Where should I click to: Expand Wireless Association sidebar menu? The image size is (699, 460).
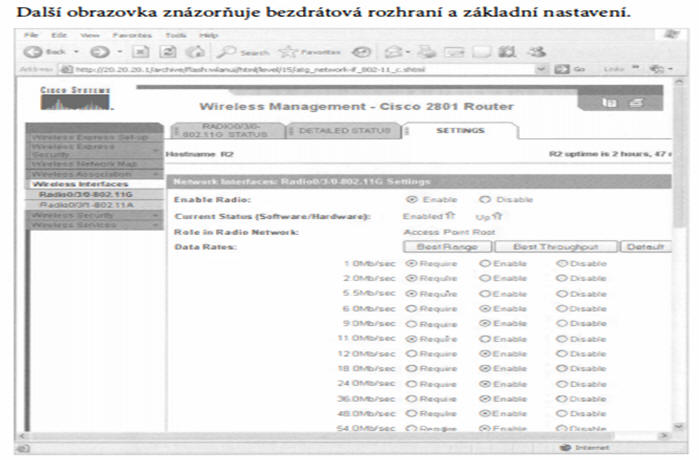pyautogui.click(x=156, y=174)
